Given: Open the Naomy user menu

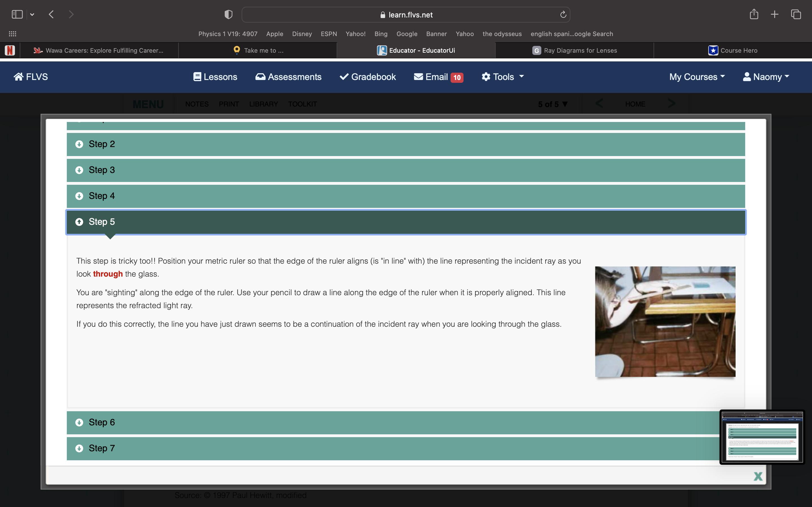Looking at the screenshot, I should [x=766, y=77].
